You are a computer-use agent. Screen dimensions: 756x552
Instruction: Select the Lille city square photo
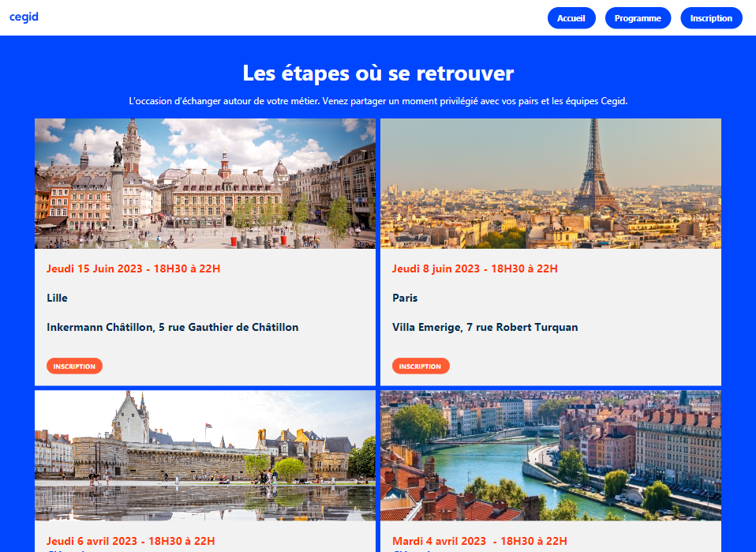pyautogui.click(x=205, y=183)
